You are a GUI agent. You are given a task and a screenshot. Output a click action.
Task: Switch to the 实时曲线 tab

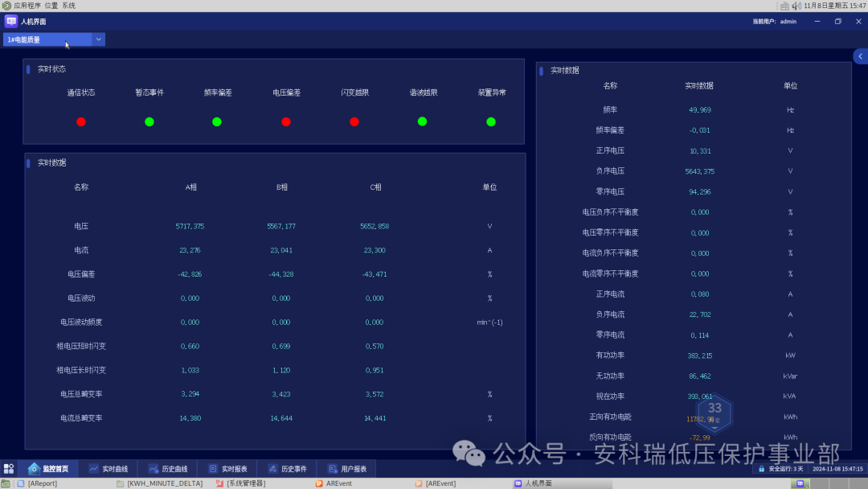(x=108, y=469)
